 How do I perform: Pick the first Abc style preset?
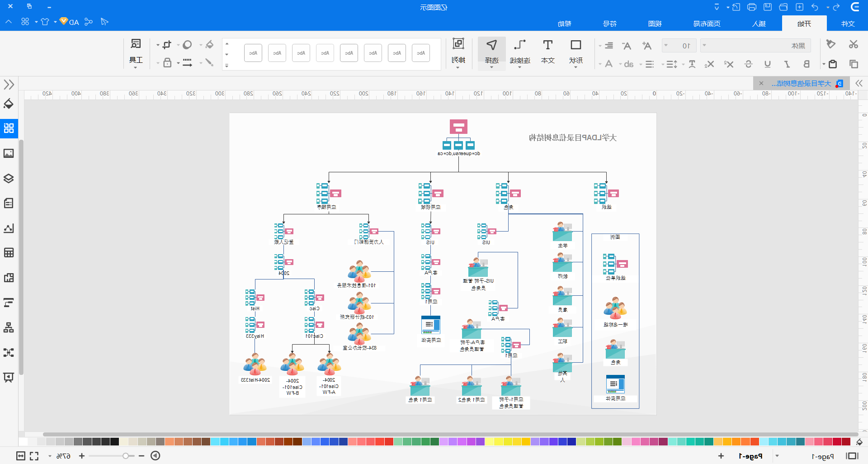pyautogui.click(x=421, y=53)
